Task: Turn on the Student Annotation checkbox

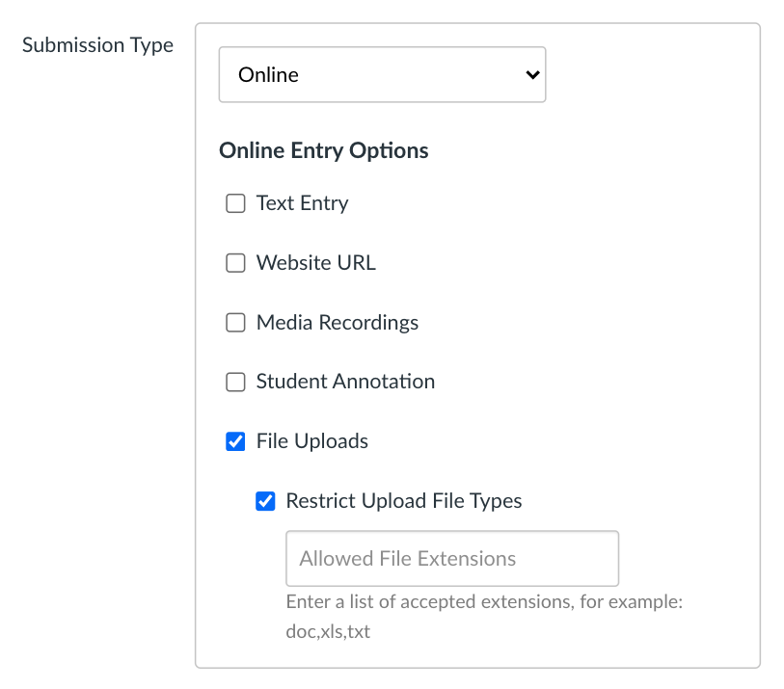Action: tap(235, 383)
